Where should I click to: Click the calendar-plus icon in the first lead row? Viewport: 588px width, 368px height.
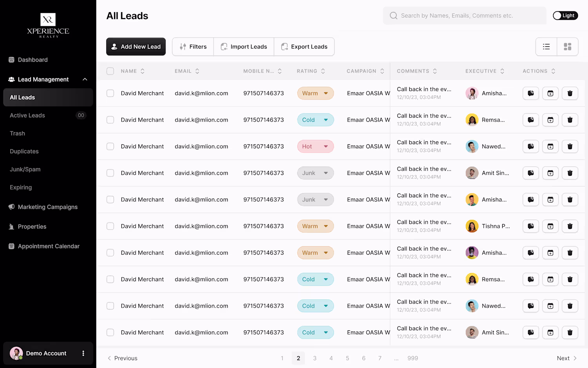550,93
